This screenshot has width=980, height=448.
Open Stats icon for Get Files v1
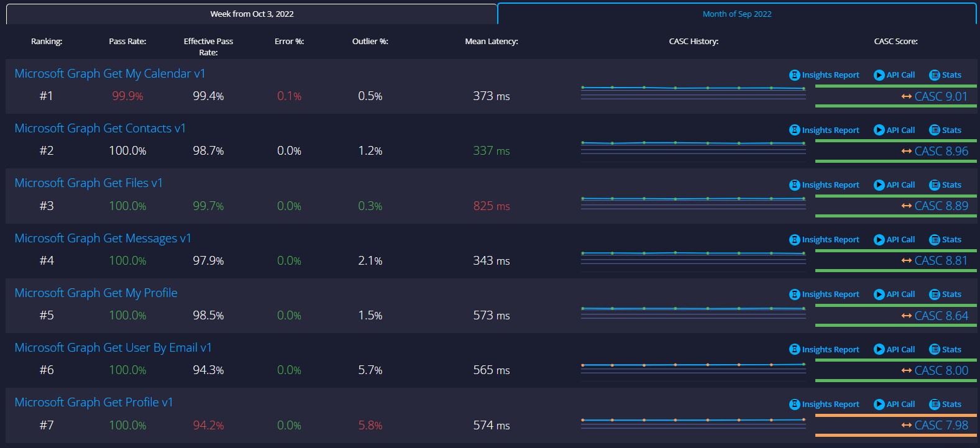point(934,185)
